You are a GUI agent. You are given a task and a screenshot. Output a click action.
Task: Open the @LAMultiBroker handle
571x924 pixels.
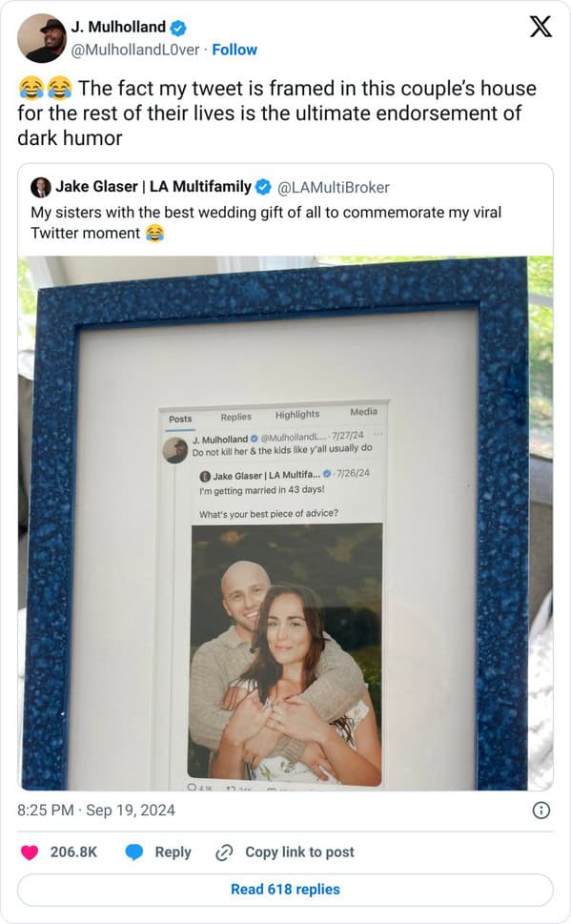[x=333, y=188]
